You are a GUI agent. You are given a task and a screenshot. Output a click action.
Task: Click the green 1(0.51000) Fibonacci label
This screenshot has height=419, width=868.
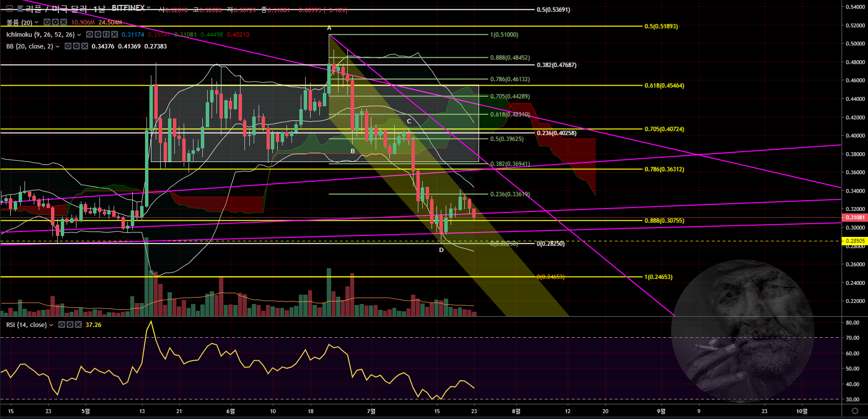coord(504,35)
